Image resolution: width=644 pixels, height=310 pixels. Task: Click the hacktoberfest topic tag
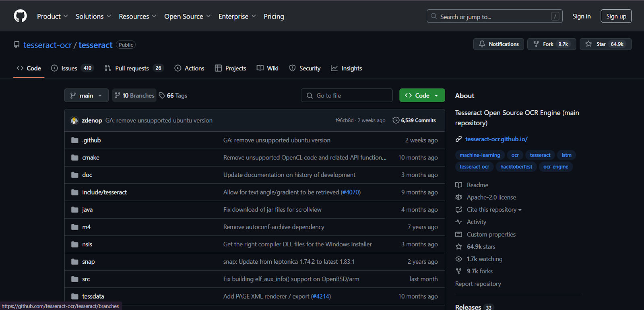coord(516,167)
